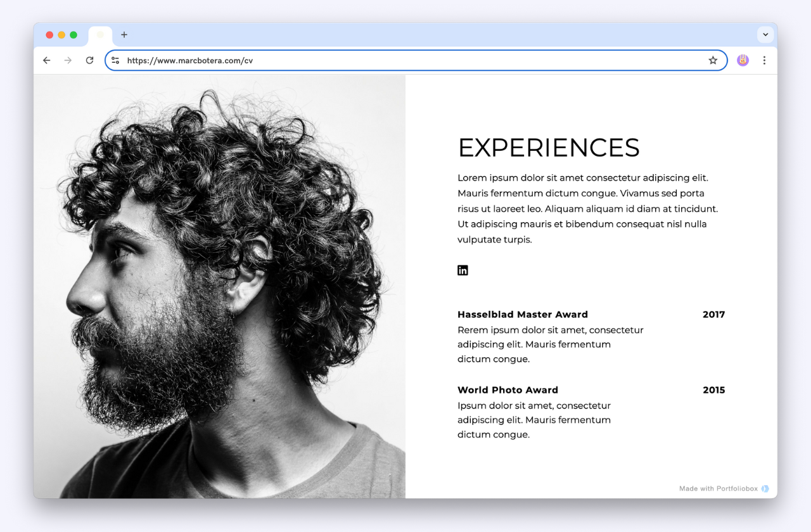
Task: Click the page reload icon
Action: click(x=89, y=60)
